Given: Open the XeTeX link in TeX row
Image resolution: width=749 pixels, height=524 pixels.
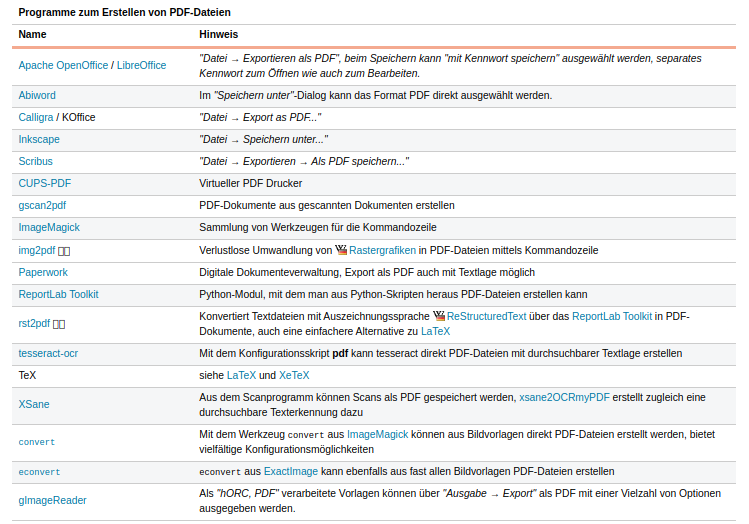Looking at the screenshot, I should tap(294, 375).
